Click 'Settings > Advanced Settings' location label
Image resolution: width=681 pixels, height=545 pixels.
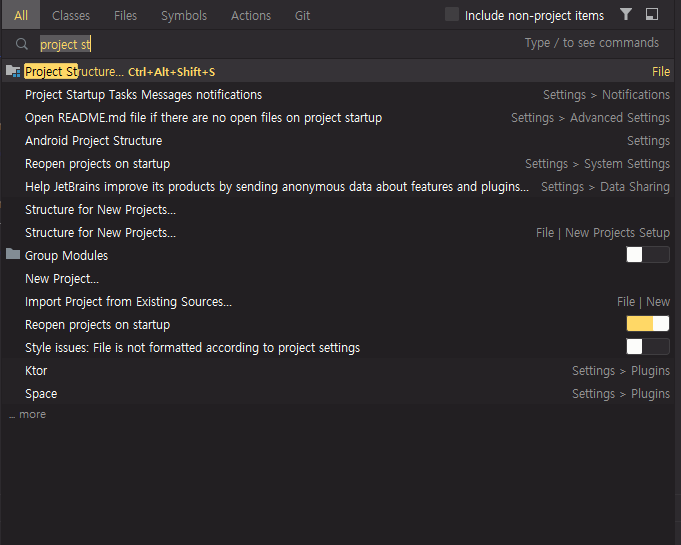[x=590, y=118]
